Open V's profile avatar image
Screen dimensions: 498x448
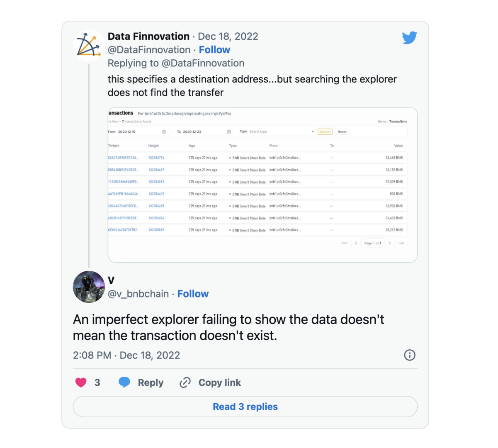pos(89,287)
